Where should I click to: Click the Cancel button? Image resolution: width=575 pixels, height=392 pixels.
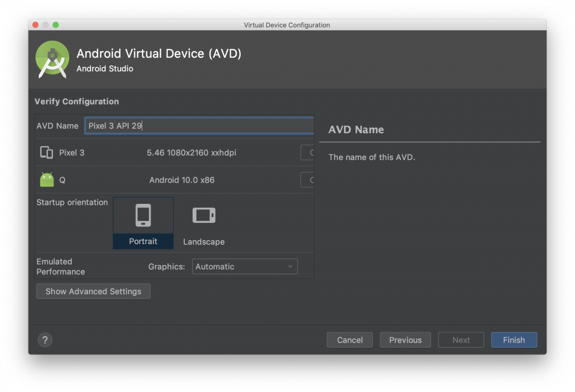tap(350, 340)
